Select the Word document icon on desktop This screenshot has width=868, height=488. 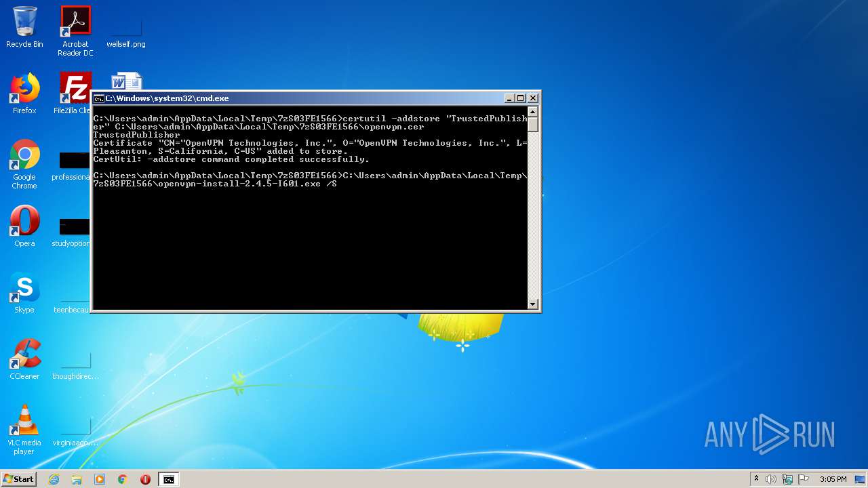(126, 81)
